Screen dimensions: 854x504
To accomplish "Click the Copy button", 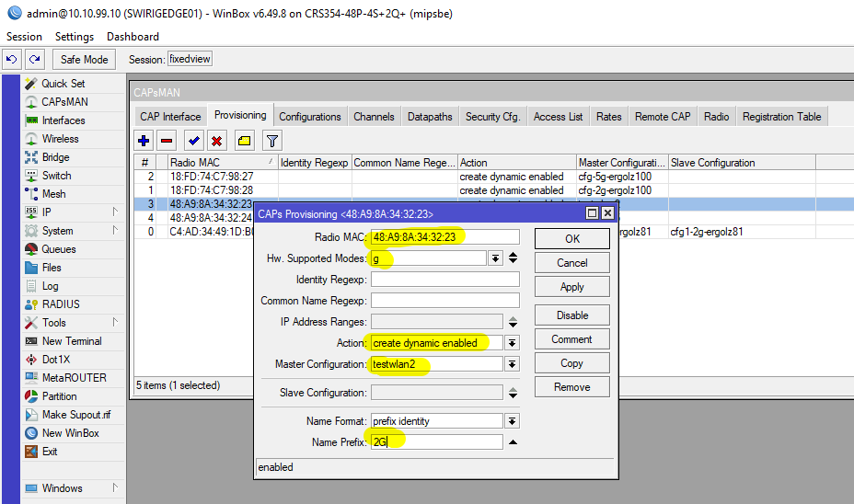I will click(x=571, y=363).
